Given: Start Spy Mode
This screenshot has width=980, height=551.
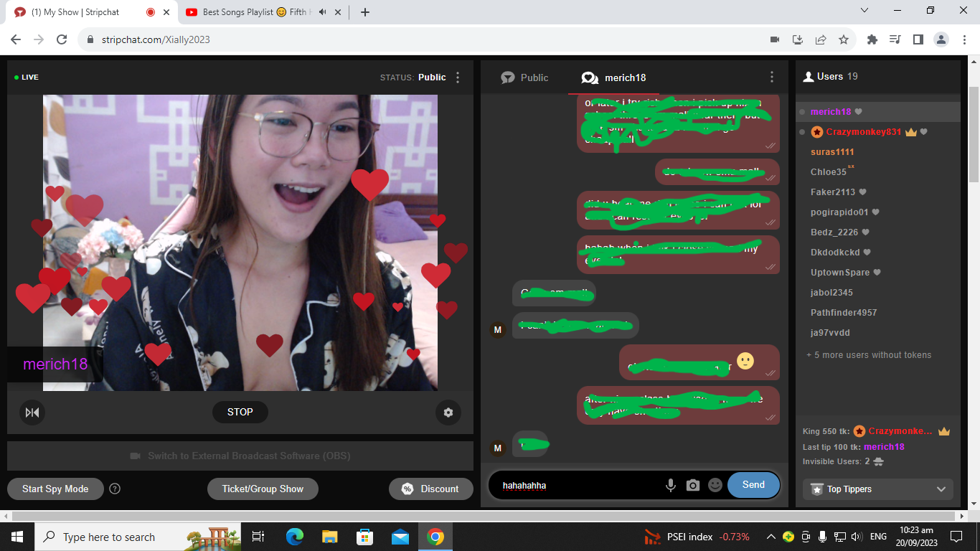Looking at the screenshot, I should click(x=55, y=489).
